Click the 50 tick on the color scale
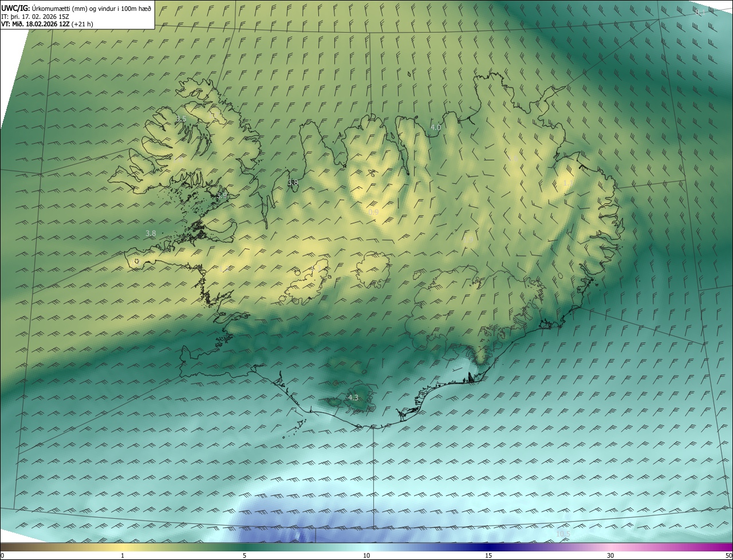This screenshot has height=560, width=733. point(728,555)
